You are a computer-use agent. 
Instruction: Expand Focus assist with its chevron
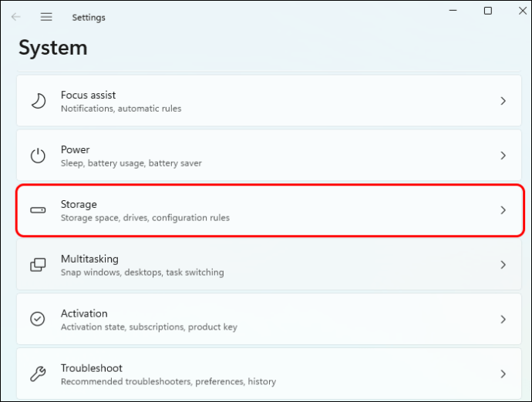point(503,101)
